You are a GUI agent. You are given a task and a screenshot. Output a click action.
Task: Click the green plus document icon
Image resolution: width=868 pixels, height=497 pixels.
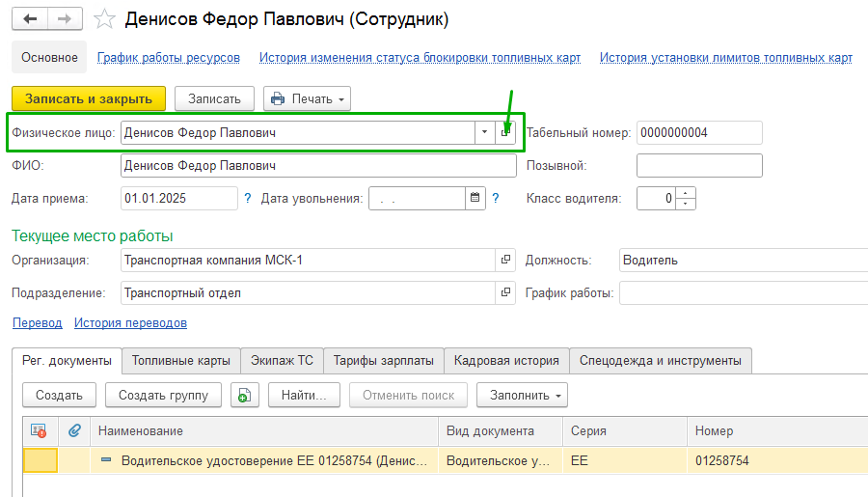click(x=245, y=395)
